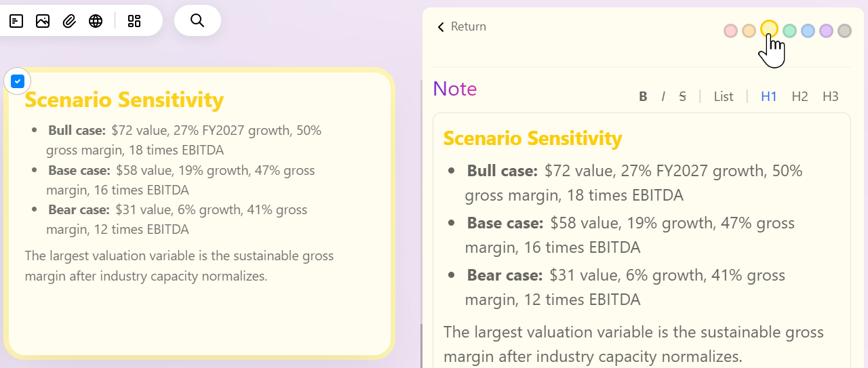Choose the purple color swatch
Viewport: 868px width, 368px height.
pyautogui.click(x=826, y=30)
